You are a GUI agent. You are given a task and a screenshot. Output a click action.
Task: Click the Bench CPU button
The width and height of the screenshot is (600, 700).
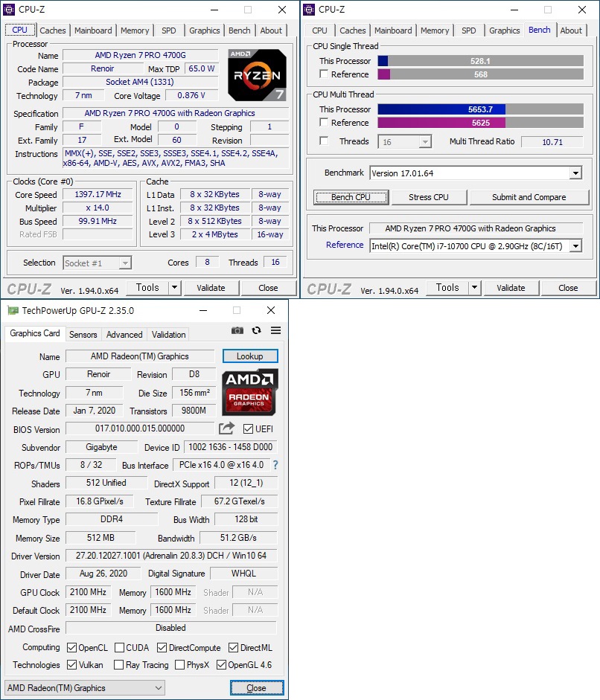pyautogui.click(x=351, y=197)
